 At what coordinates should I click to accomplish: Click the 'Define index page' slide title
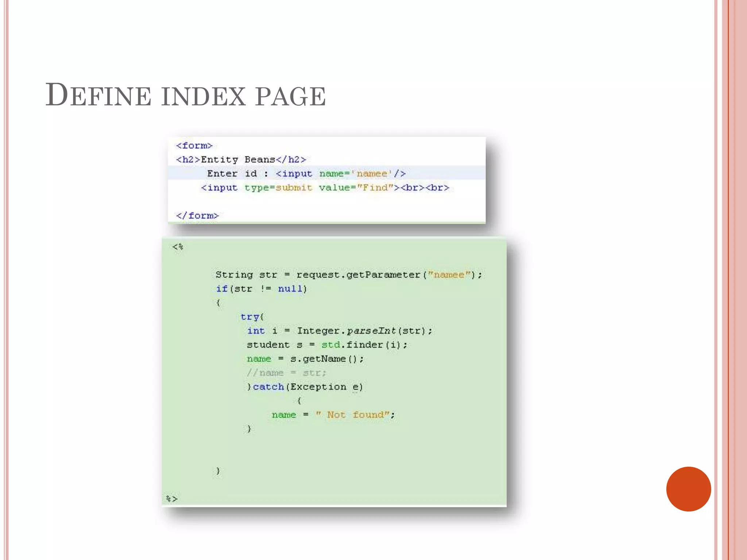click(x=185, y=95)
